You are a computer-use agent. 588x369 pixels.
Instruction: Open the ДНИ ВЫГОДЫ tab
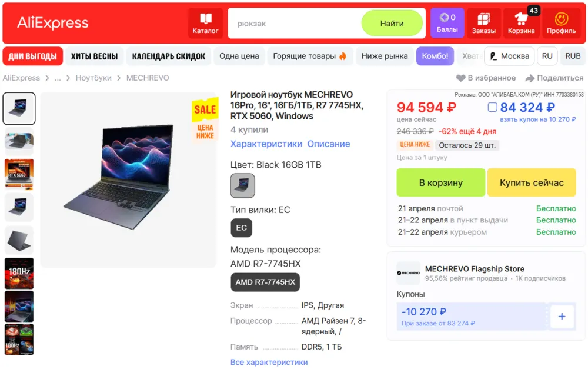click(32, 56)
